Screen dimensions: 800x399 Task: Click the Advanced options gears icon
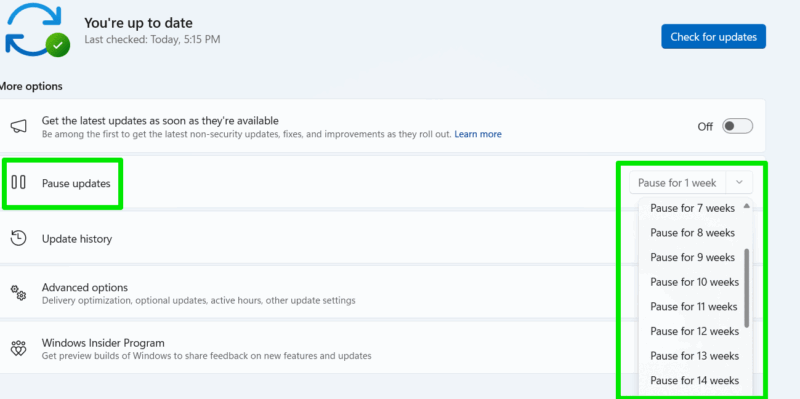(x=18, y=293)
